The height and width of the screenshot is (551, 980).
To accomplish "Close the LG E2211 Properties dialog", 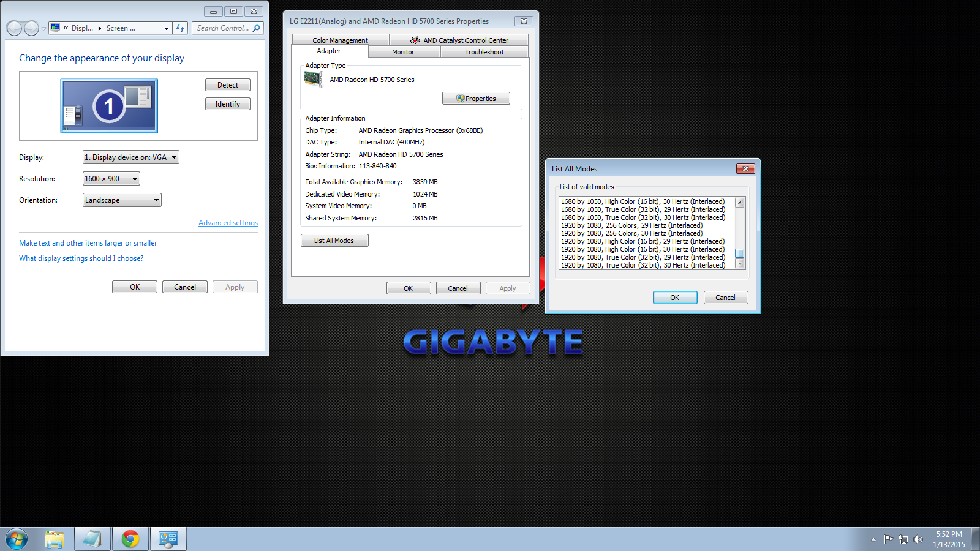I will point(524,21).
